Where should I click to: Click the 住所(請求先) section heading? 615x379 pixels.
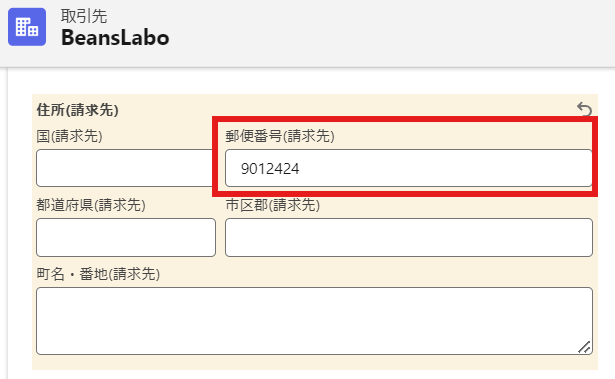[77, 110]
